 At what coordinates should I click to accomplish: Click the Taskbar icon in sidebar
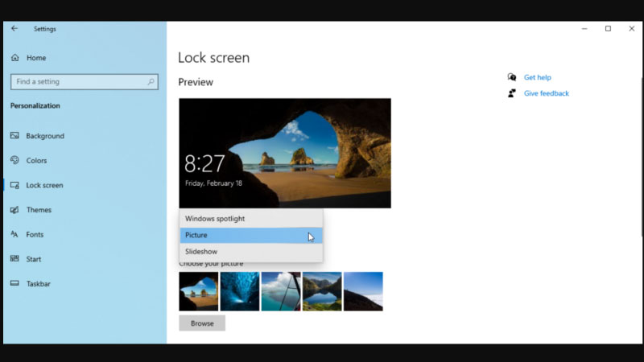click(15, 284)
